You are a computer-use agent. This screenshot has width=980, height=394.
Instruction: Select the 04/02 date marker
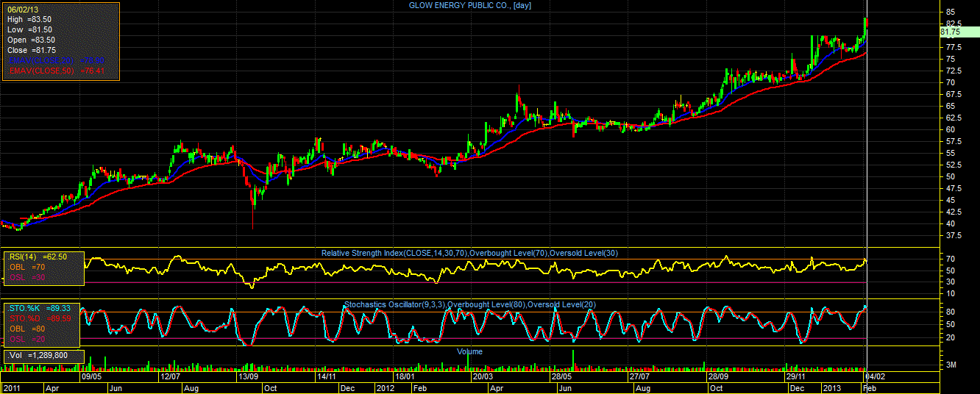tap(876, 376)
